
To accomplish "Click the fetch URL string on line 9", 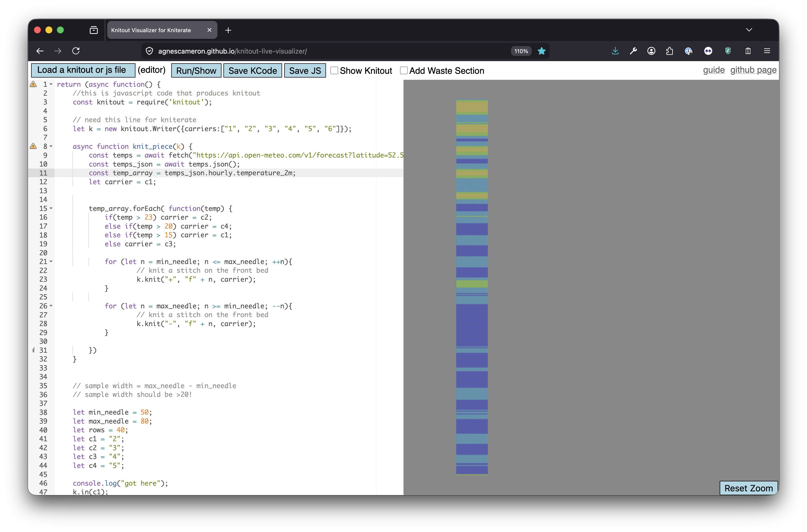I will tap(298, 155).
